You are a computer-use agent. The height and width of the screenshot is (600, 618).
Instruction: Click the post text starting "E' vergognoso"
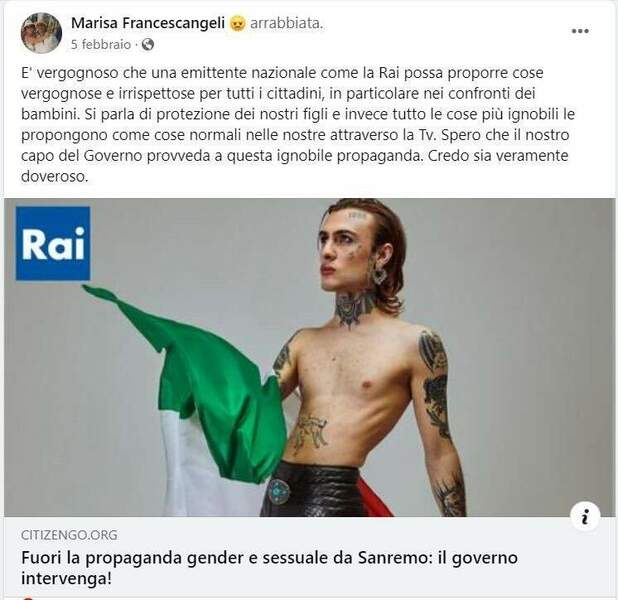click(298, 125)
